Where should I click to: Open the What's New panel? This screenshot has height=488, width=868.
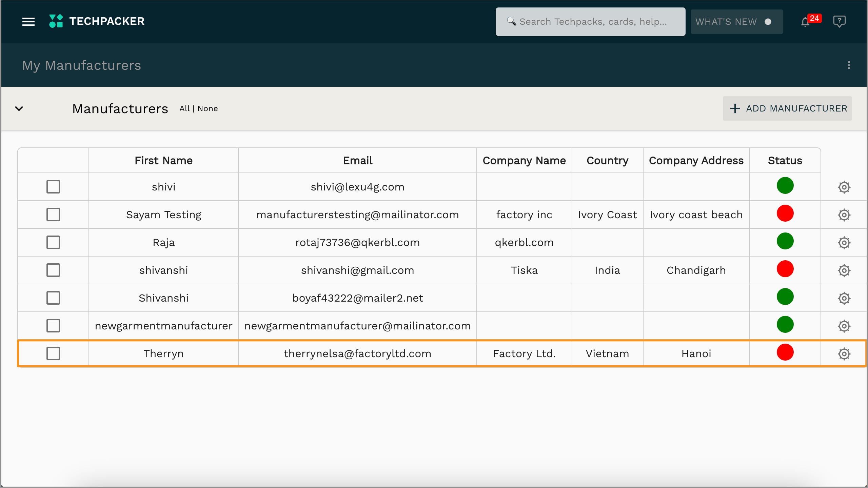[x=736, y=22]
